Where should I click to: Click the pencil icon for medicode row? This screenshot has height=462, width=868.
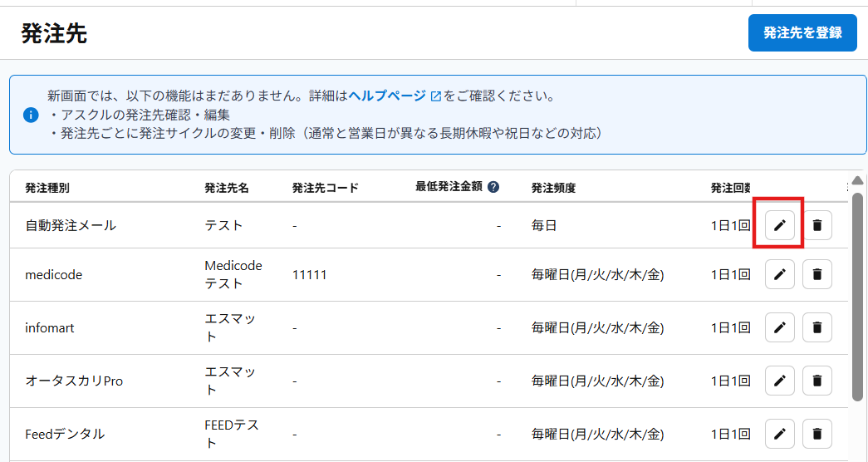click(779, 274)
